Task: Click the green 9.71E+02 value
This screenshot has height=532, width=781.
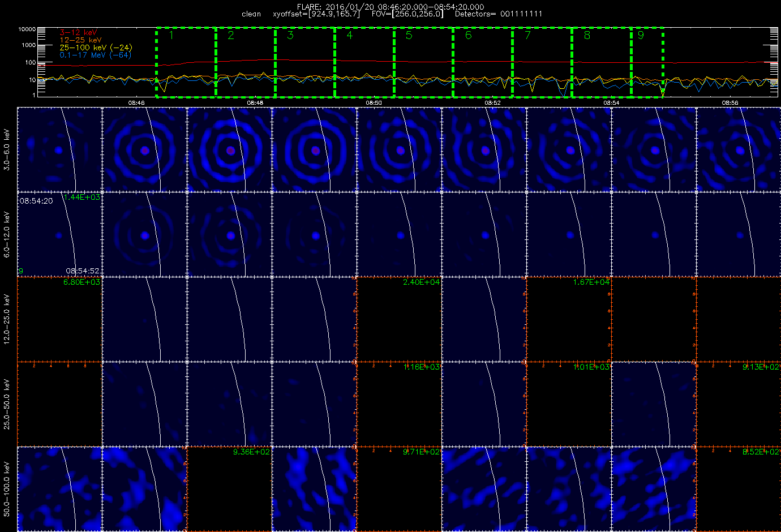Action: [422, 452]
